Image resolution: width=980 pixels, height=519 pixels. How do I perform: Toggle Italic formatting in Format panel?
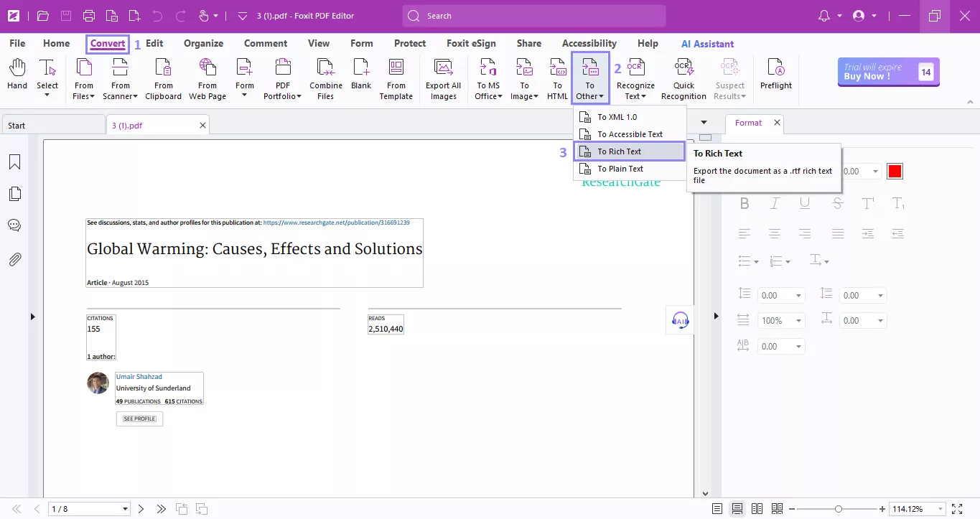click(775, 204)
